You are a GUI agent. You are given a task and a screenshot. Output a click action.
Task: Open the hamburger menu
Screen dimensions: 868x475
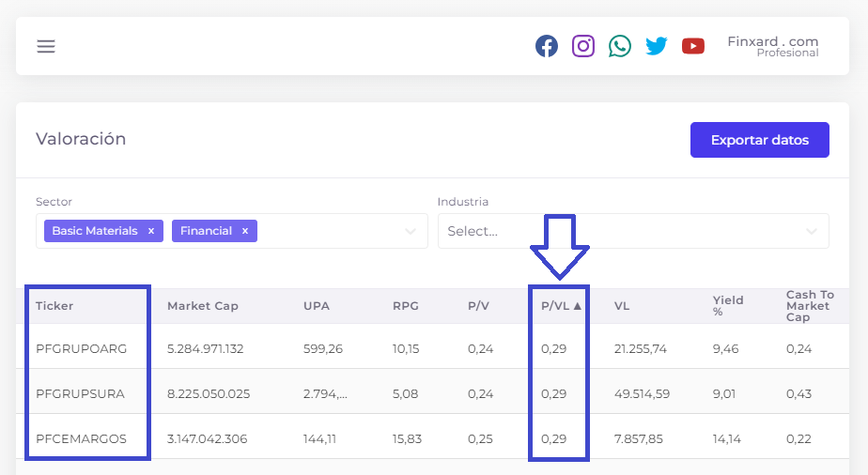pyautogui.click(x=46, y=46)
